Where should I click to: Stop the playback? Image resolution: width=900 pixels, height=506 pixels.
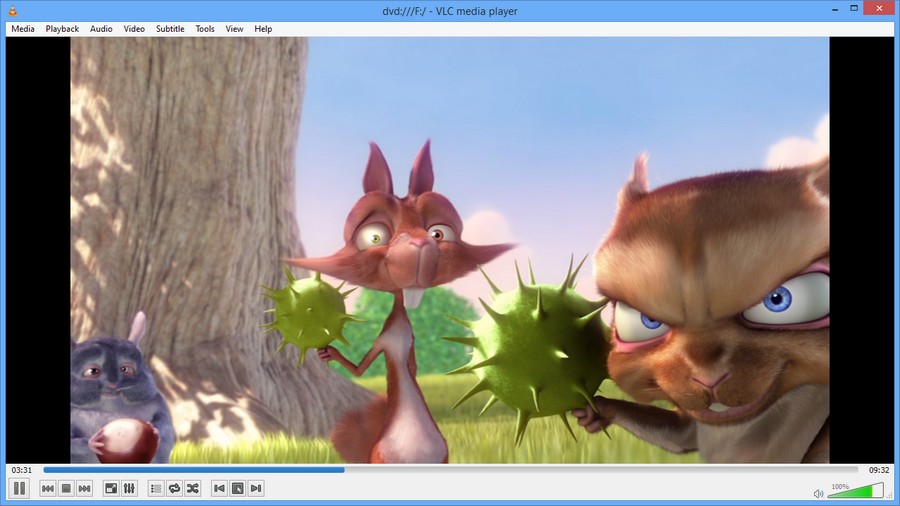66,488
